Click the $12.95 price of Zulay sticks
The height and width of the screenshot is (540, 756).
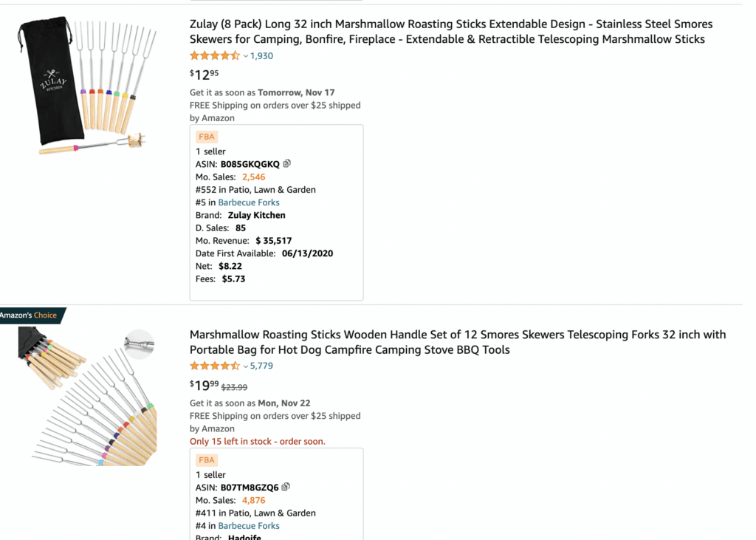tap(205, 74)
